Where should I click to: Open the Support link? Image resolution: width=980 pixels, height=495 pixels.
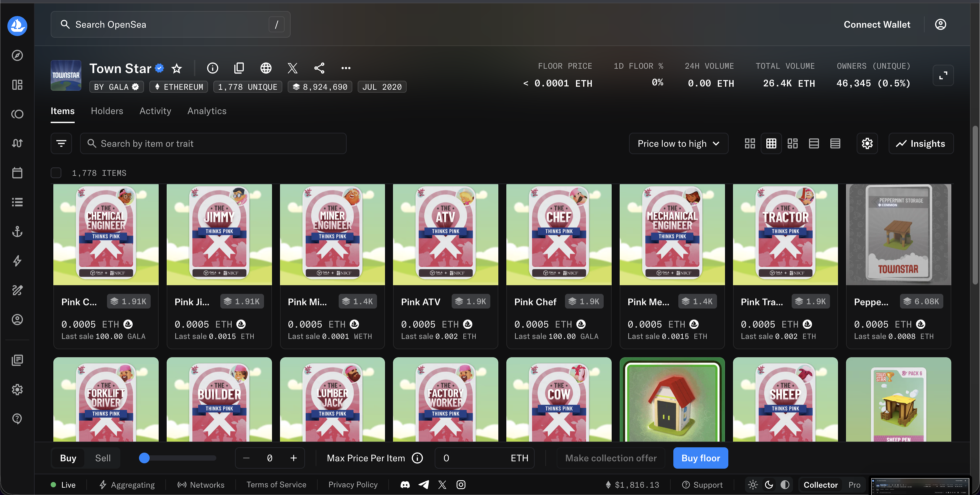point(702,485)
